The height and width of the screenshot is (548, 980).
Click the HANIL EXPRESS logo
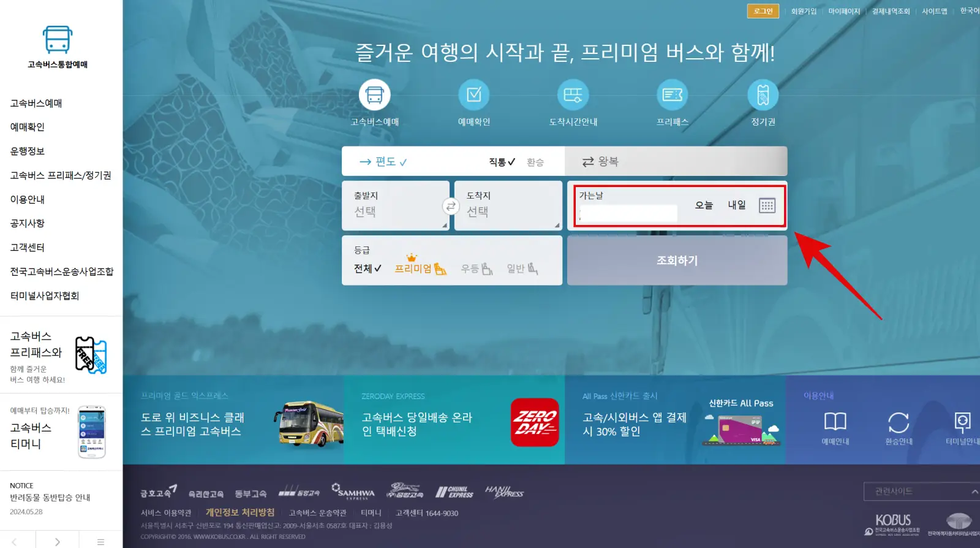pyautogui.click(x=504, y=491)
